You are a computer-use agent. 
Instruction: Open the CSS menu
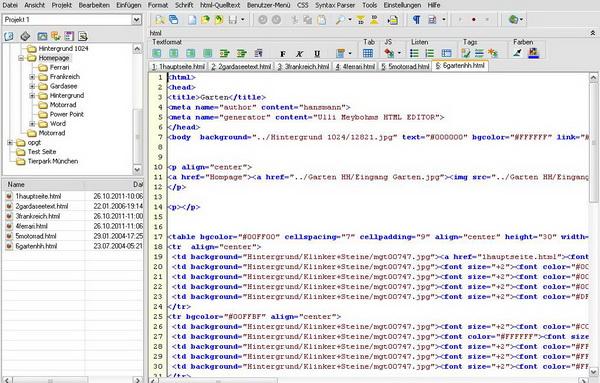302,5
